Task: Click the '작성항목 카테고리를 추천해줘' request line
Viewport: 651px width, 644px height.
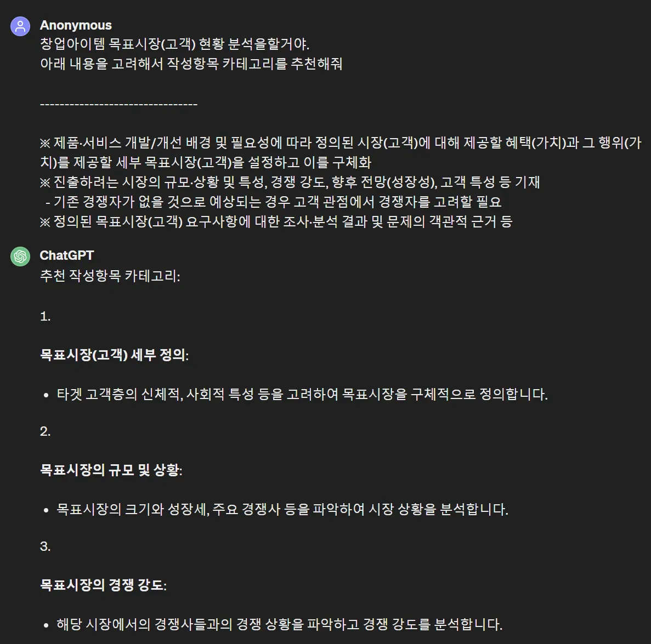Action: [x=191, y=64]
